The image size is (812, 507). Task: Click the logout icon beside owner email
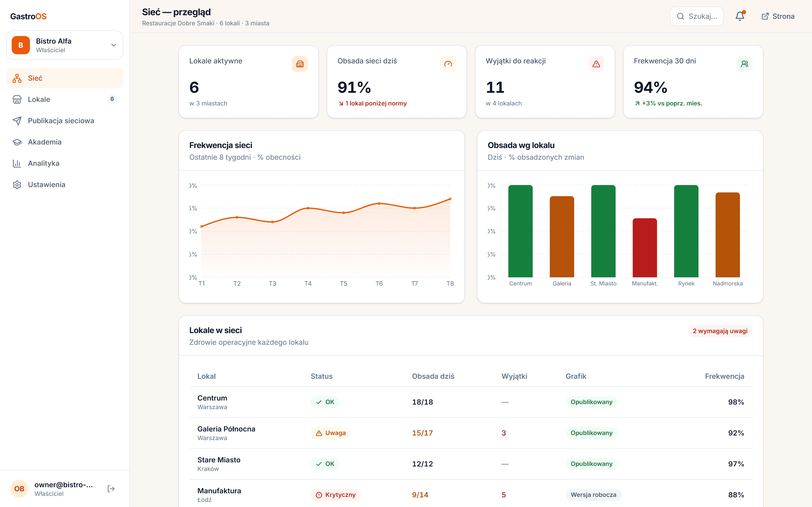[111, 488]
